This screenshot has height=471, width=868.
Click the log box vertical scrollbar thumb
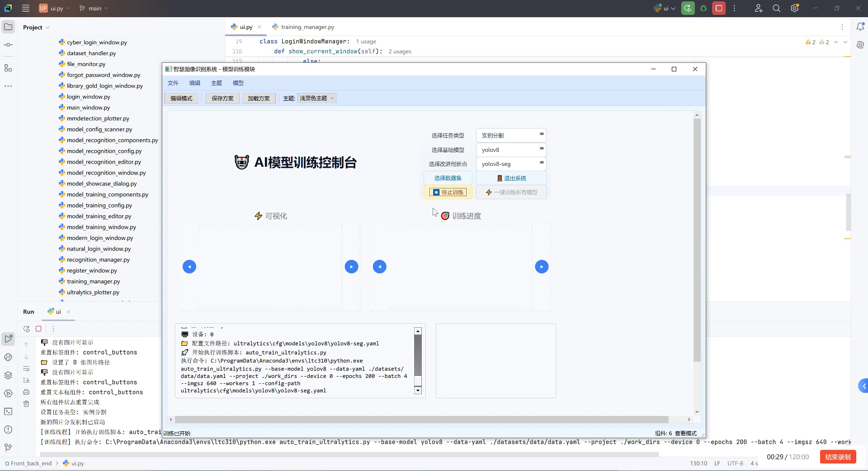click(x=418, y=355)
